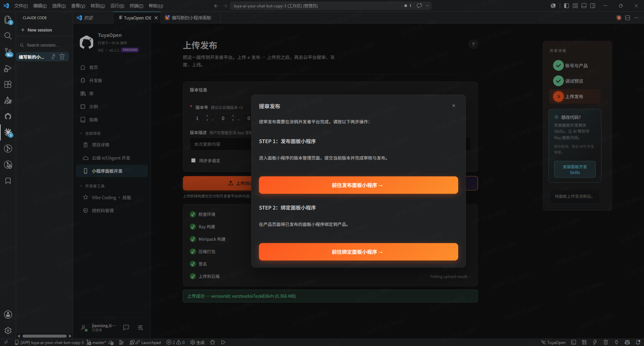
Task: Open the notifications bell in status bar
Action: [638, 342]
